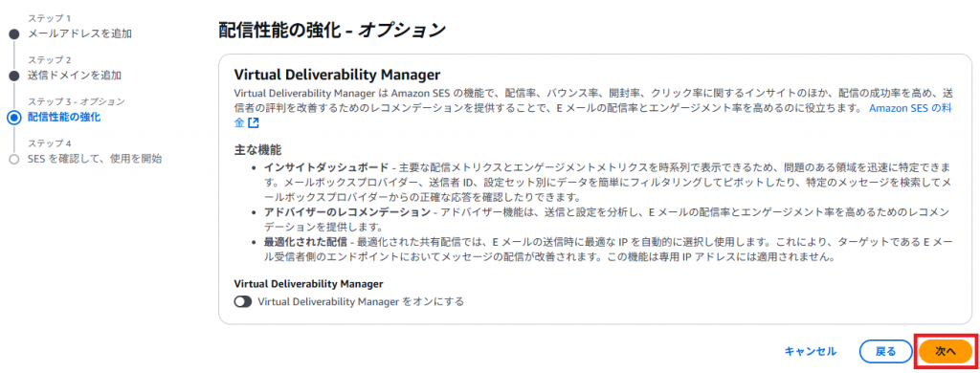
Task: Click page title 配信性能の強化 - オプション
Action: point(332,30)
